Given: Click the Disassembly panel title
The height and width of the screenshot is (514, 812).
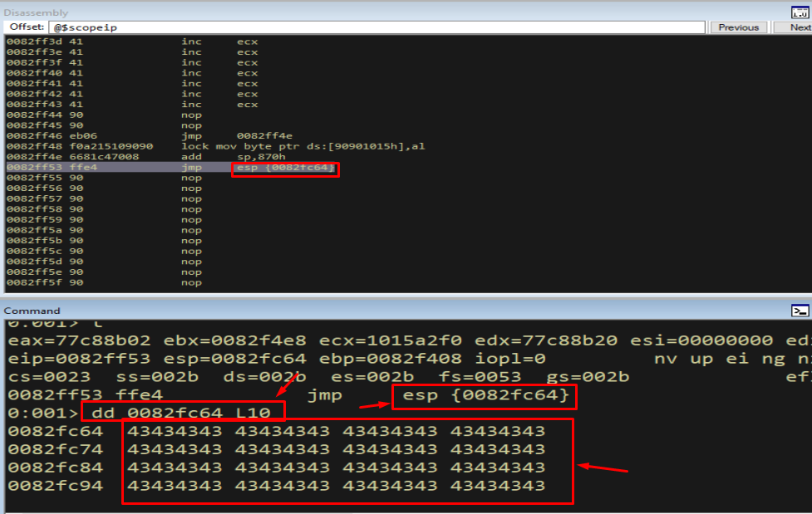Looking at the screenshot, I should click(36, 12).
